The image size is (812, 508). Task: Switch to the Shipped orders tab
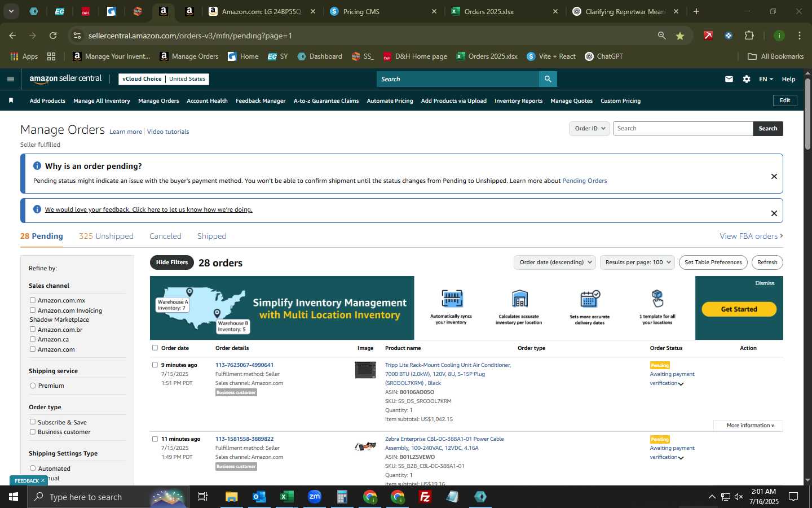tap(211, 236)
